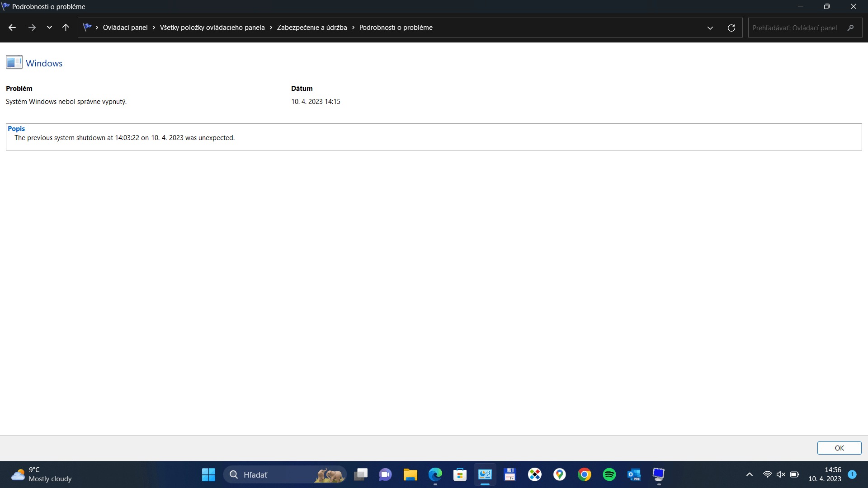Viewport: 868px width, 488px height.
Task: Click the flag icon in the address bar
Action: coord(87,27)
